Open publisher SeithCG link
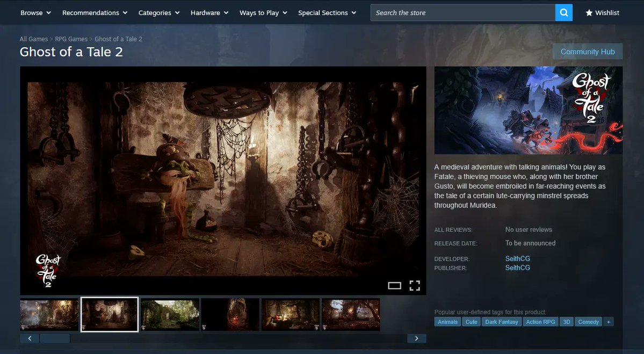644x354 pixels. click(517, 268)
